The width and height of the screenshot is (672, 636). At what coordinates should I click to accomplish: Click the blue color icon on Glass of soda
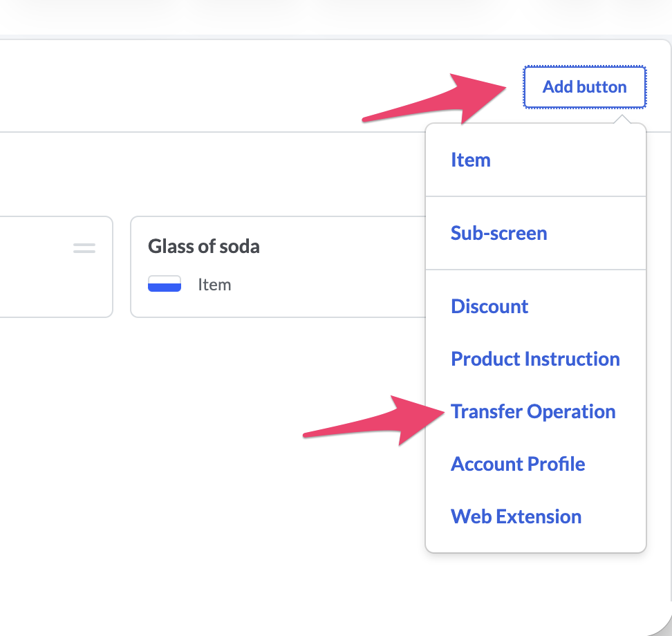(165, 284)
